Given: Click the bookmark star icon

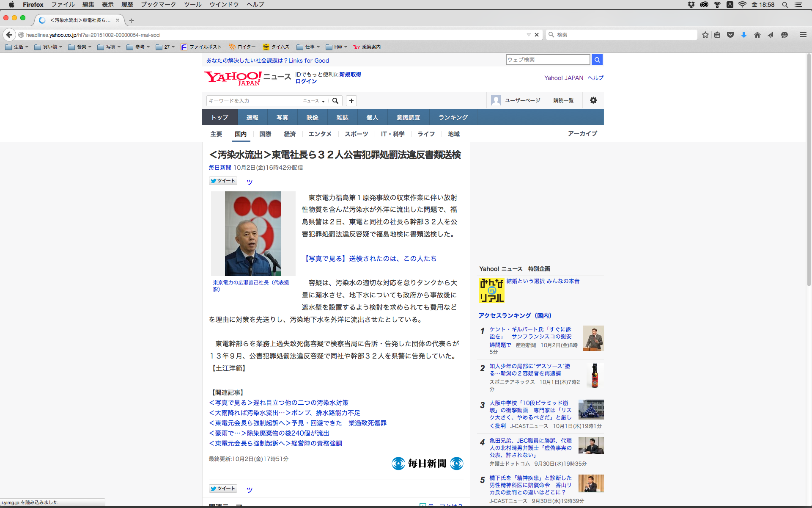Looking at the screenshot, I should pyautogui.click(x=705, y=35).
